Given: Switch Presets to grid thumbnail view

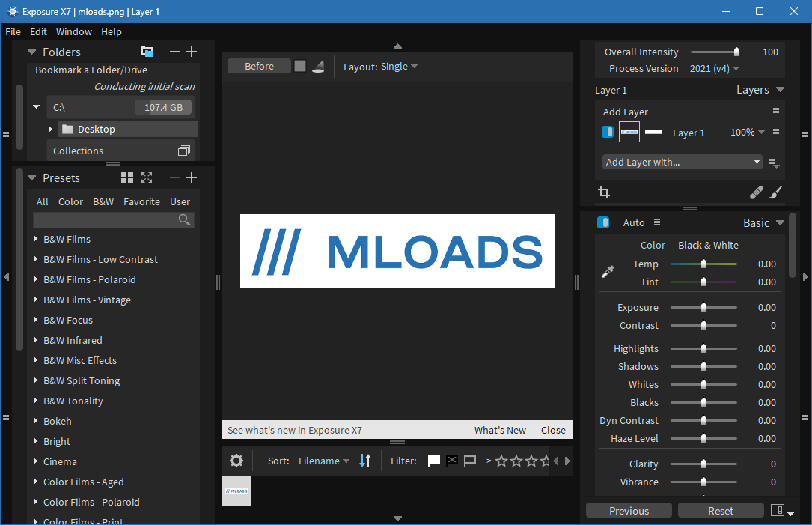Looking at the screenshot, I should (127, 177).
